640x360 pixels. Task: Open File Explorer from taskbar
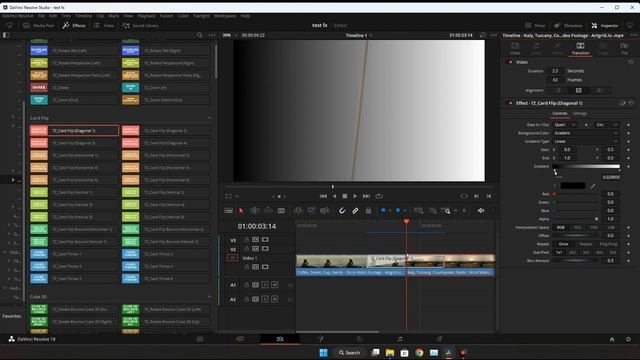point(390,353)
